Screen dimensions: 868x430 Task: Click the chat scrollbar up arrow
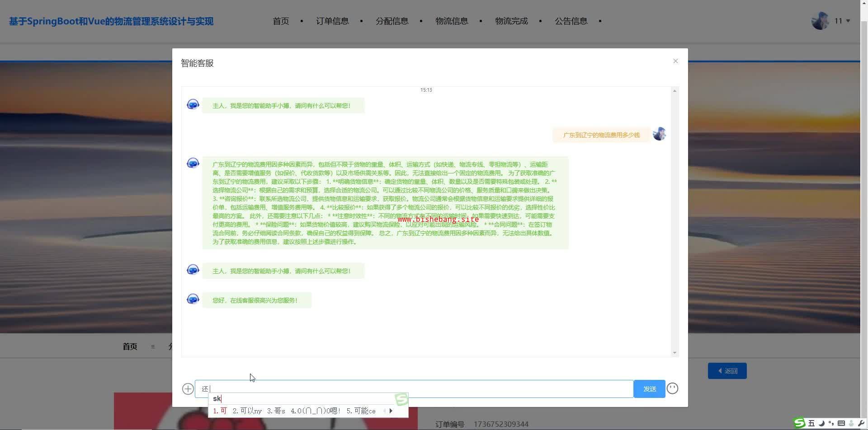(675, 91)
